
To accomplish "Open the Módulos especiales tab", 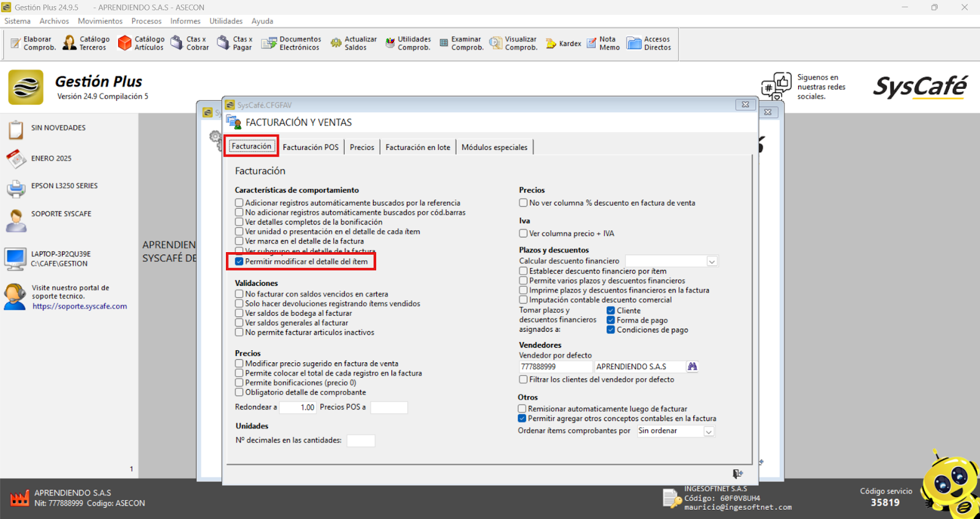I will point(494,147).
